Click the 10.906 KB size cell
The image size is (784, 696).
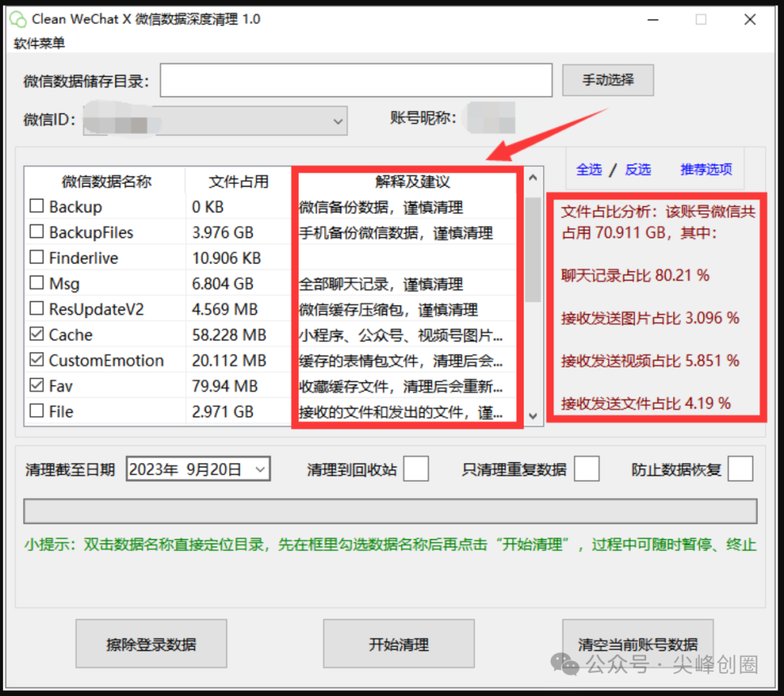click(226, 258)
